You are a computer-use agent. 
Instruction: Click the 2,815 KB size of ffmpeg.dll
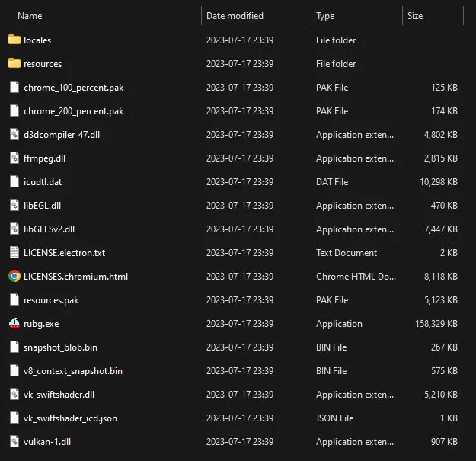pos(440,158)
